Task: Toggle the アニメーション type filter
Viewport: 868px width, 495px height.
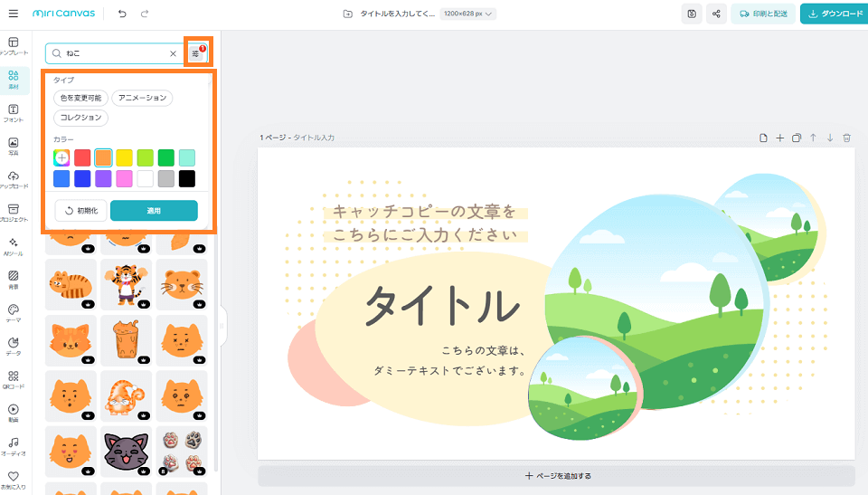Action: [x=142, y=98]
